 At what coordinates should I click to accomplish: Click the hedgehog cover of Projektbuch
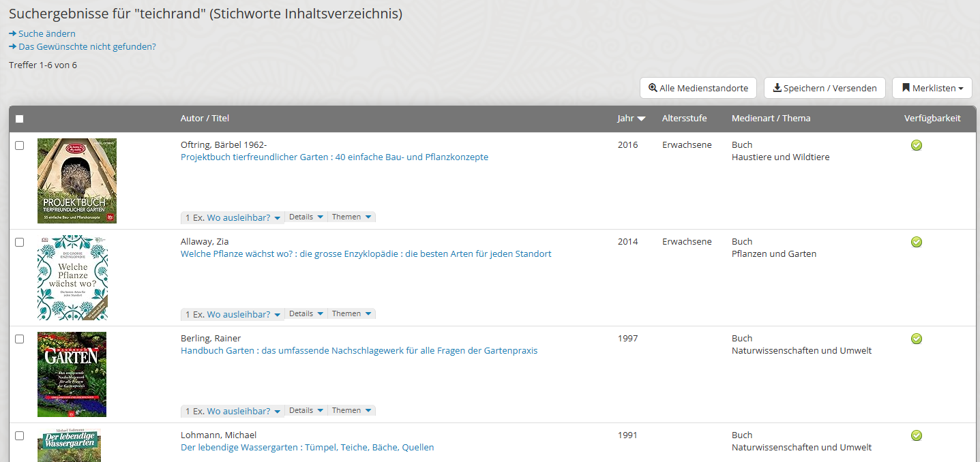pyautogui.click(x=76, y=181)
